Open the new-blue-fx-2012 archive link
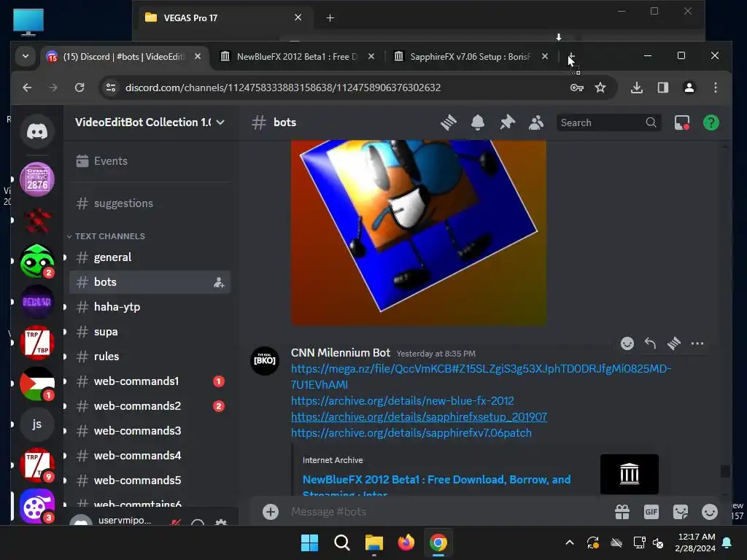The height and width of the screenshot is (560, 747). click(403, 401)
